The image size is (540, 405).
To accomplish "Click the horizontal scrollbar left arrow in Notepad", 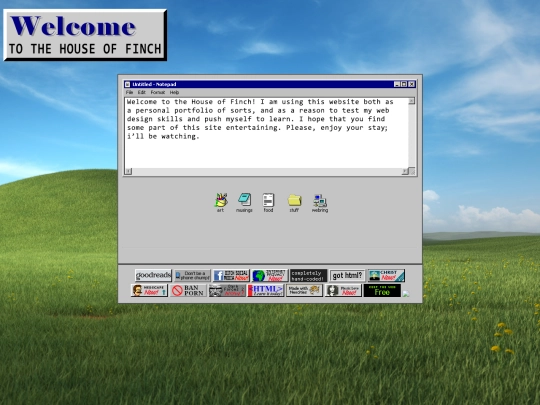I will 128,171.
